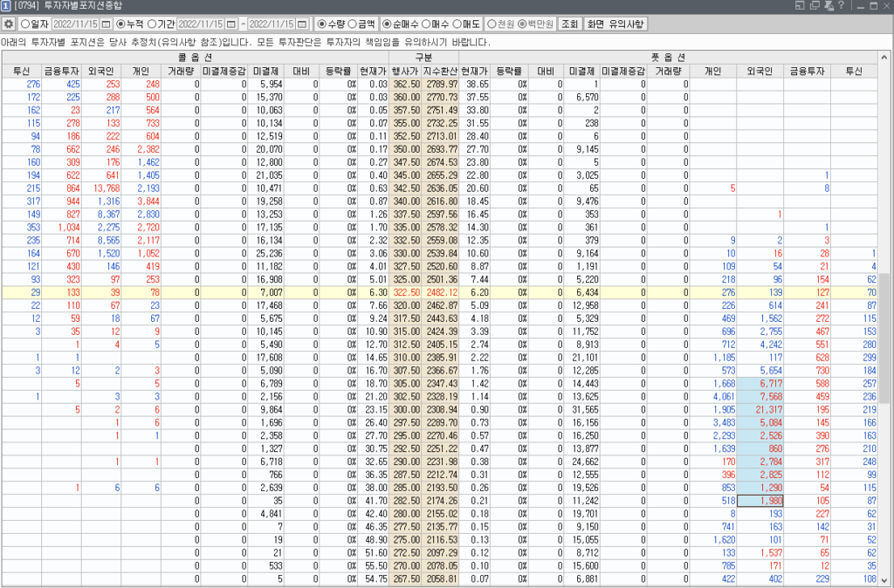Select the 기간 radio option

pos(152,24)
